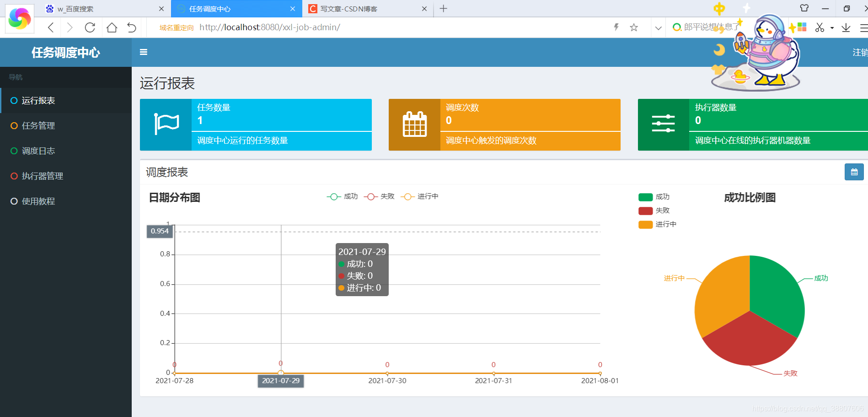The height and width of the screenshot is (417, 868).
Task: Open 调度日志 in sidebar
Action: [x=66, y=151]
